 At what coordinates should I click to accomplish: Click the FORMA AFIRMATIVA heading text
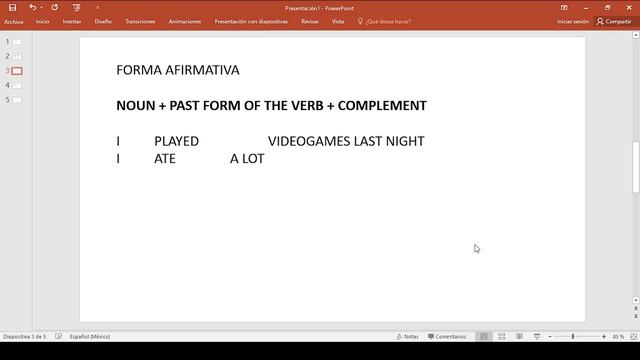point(178,70)
